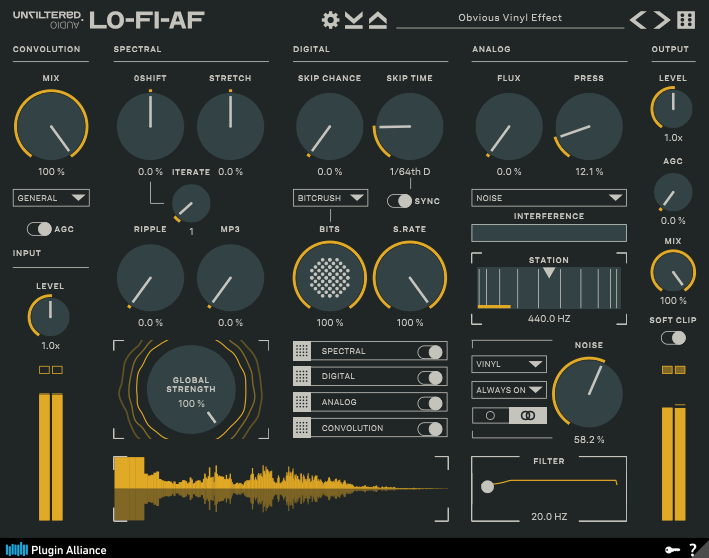The height and width of the screenshot is (558, 709).
Task: Click the save preset up-arrow icon
Action: 377,20
